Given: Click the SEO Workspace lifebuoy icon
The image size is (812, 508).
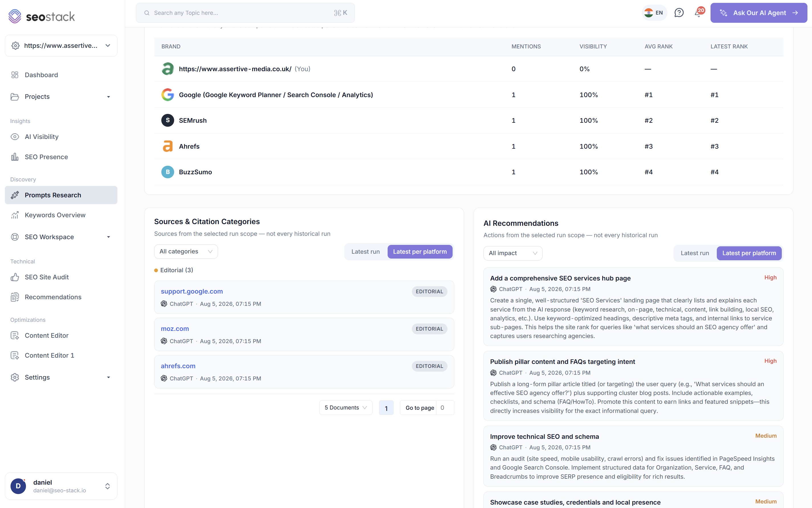Looking at the screenshot, I should coord(15,237).
